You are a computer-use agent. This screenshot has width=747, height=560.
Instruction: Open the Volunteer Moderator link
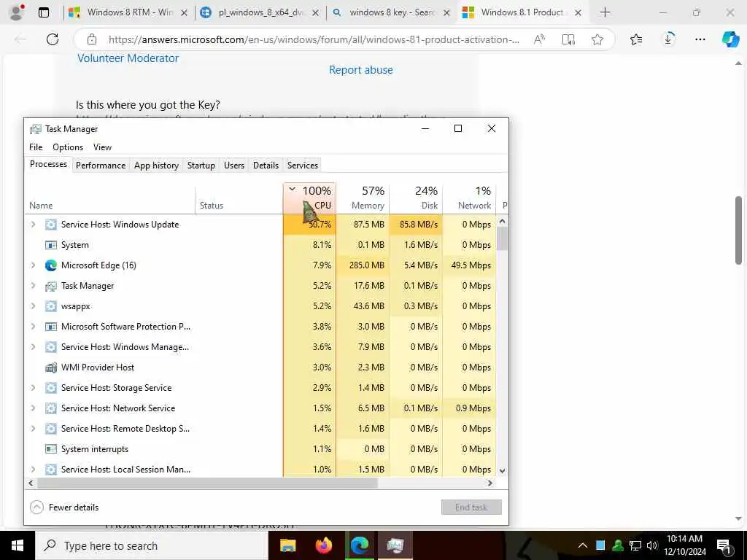(x=128, y=58)
